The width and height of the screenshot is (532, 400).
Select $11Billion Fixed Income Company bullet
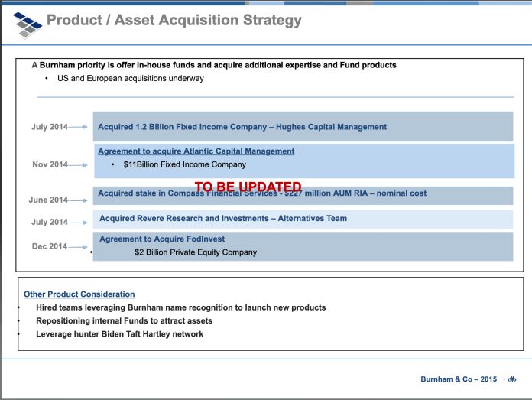pos(184,164)
